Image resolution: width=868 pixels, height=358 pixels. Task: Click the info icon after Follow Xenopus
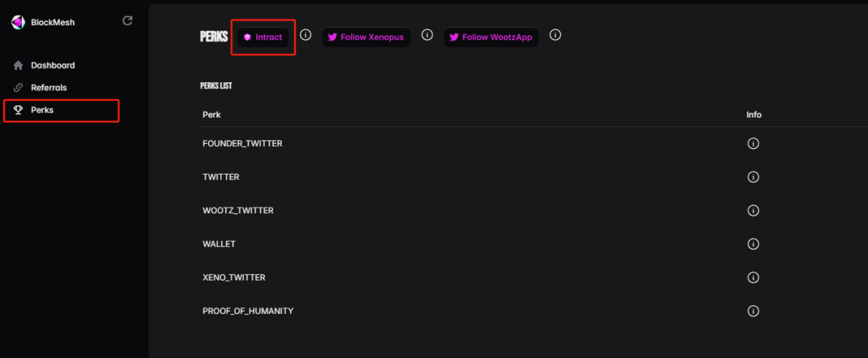point(427,35)
